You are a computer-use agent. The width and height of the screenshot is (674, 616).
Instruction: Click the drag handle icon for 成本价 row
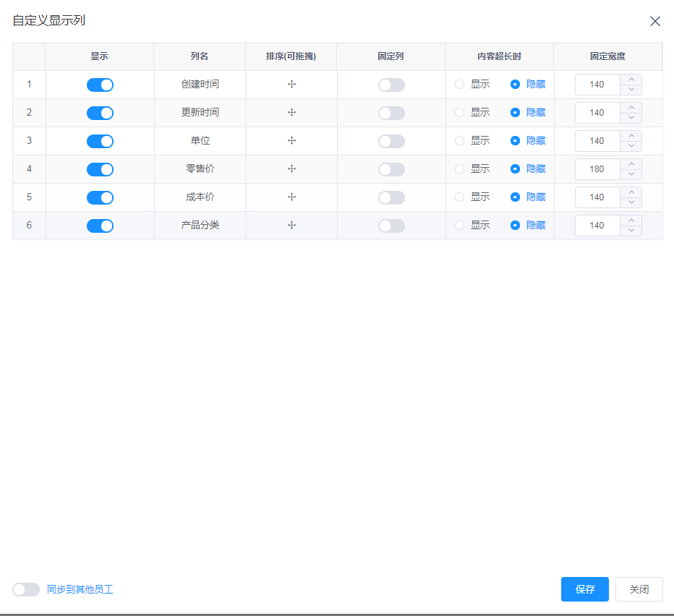tap(292, 197)
